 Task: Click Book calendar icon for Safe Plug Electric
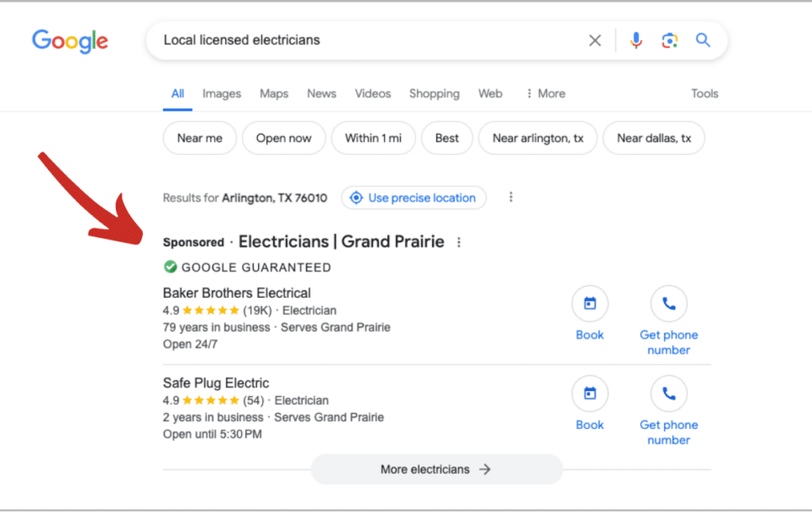coord(590,394)
